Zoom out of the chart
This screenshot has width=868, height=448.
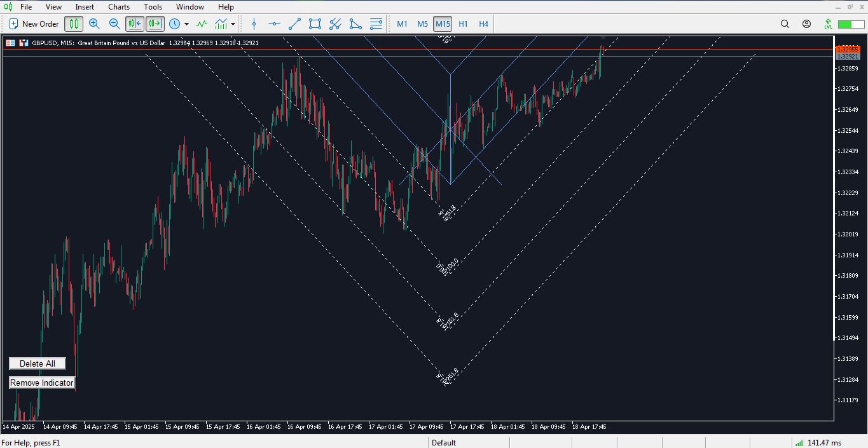point(114,24)
